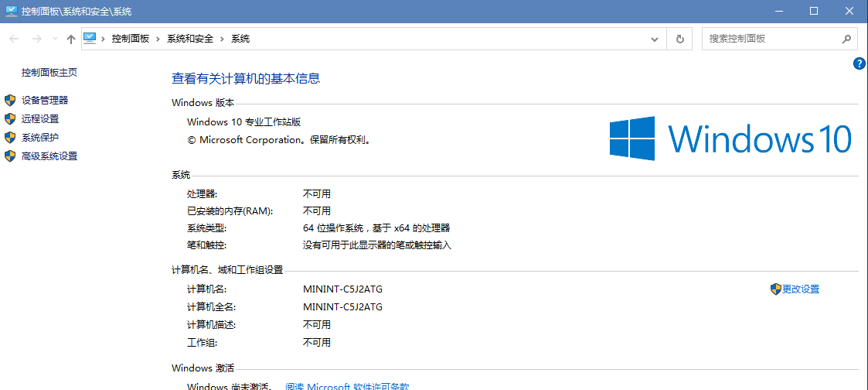Open 系统保护 link
The image size is (868, 390).
[x=40, y=138]
